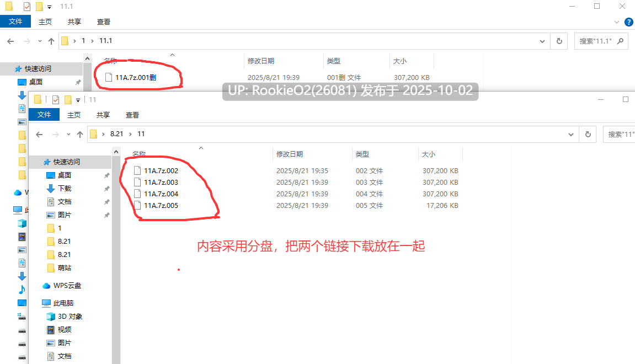Open the quick access toolbar dropdown in the 11.1 window
Viewport: 635px width, 364px height.
coord(50,7)
